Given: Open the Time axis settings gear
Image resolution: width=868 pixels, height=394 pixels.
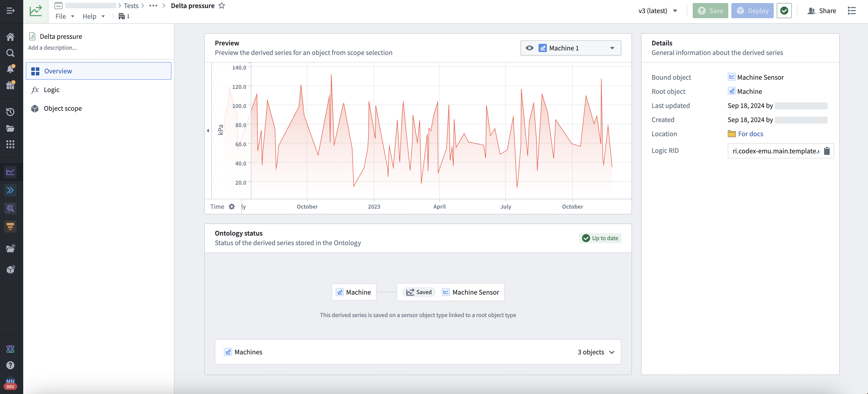Looking at the screenshot, I should 232,207.
